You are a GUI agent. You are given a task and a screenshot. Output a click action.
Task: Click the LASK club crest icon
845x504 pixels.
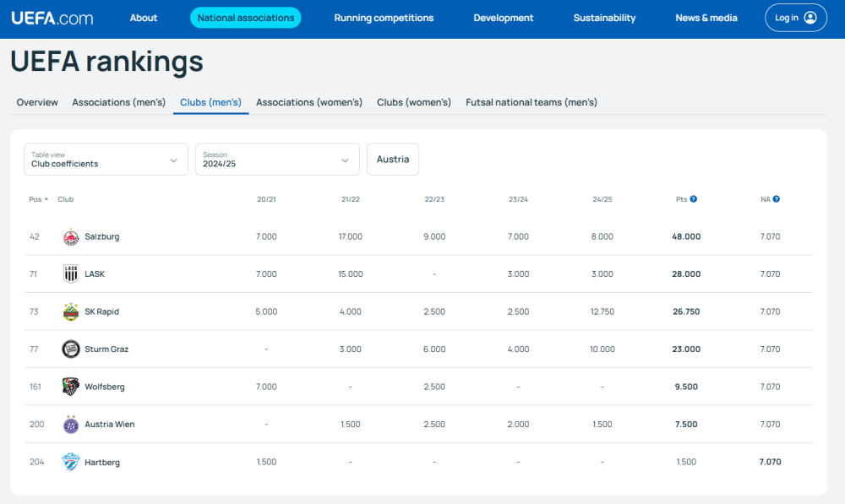(x=71, y=274)
